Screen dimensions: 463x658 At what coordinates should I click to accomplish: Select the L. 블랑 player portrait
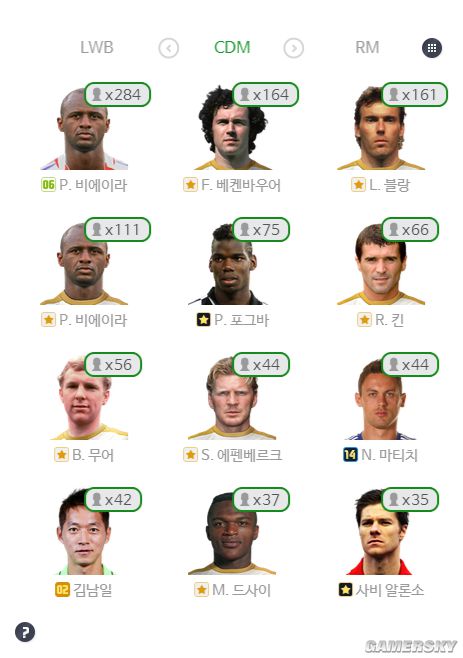coord(381,128)
